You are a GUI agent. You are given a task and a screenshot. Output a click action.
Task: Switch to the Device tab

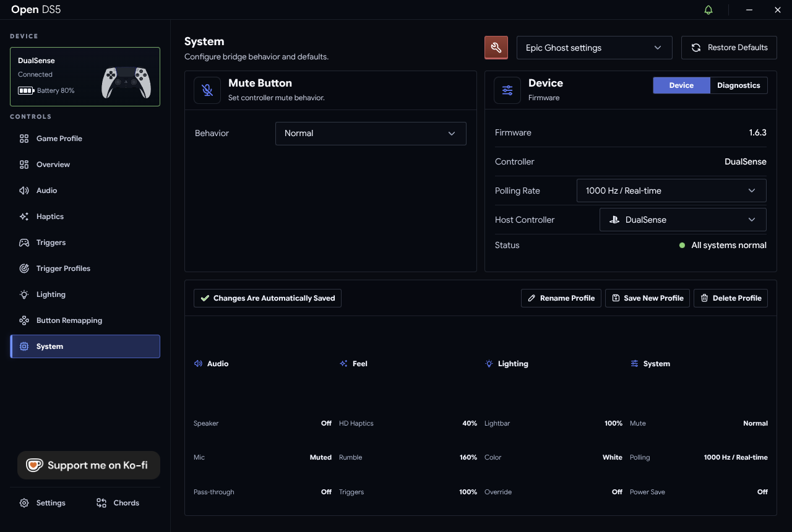(x=681, y=85)
